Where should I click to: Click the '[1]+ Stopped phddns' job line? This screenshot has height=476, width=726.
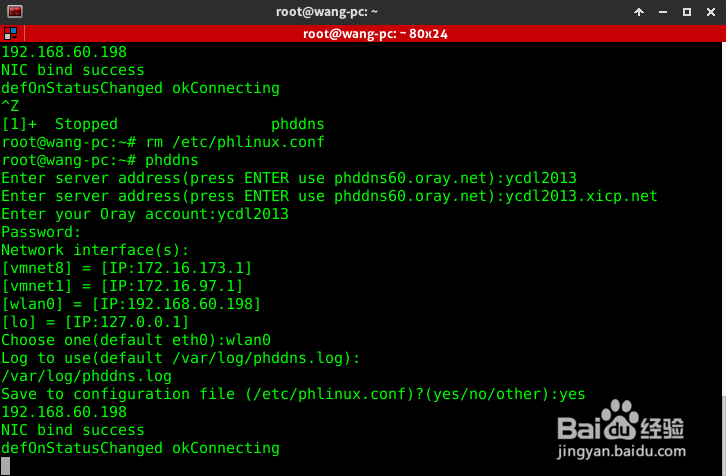(x=162, y=124)
